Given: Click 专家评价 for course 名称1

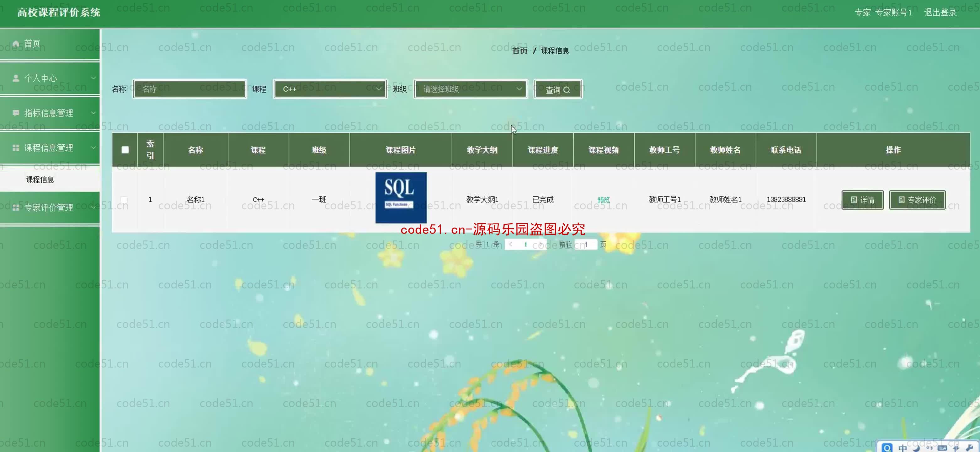Looking at the screenshot, I should pyautogui.click(x=917, y=200).
